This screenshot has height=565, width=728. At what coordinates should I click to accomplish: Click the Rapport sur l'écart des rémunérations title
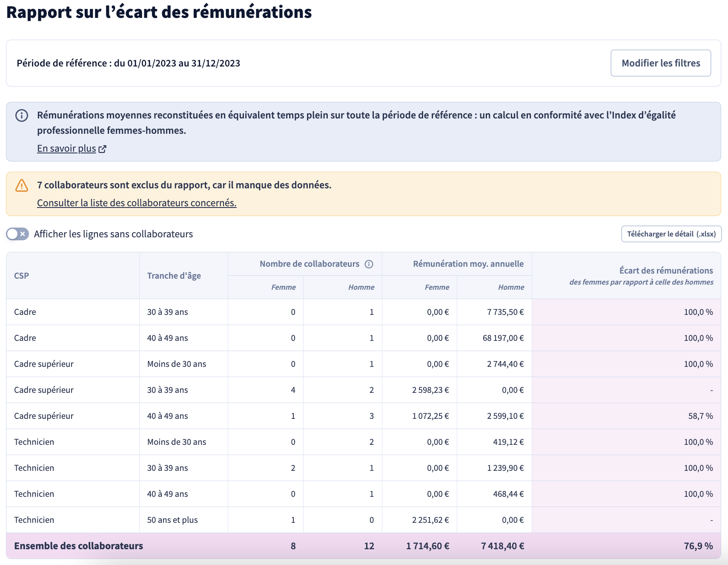tap(159, 12)
